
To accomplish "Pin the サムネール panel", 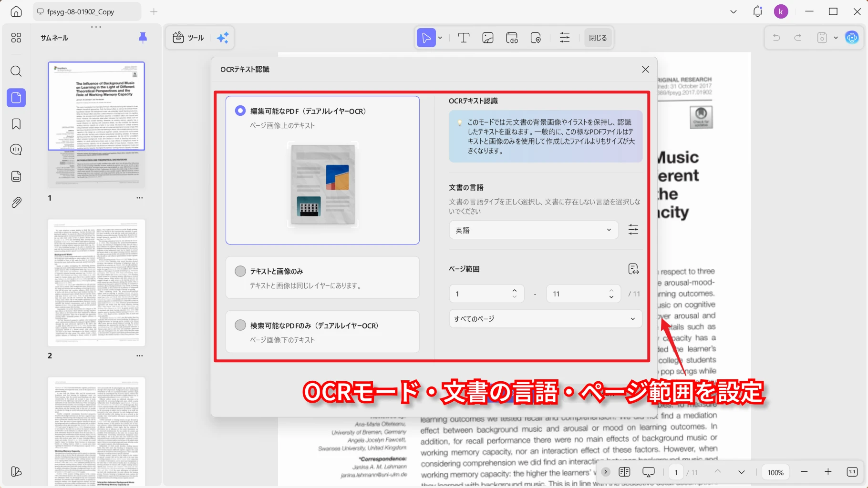I will [x=143, y=38].
